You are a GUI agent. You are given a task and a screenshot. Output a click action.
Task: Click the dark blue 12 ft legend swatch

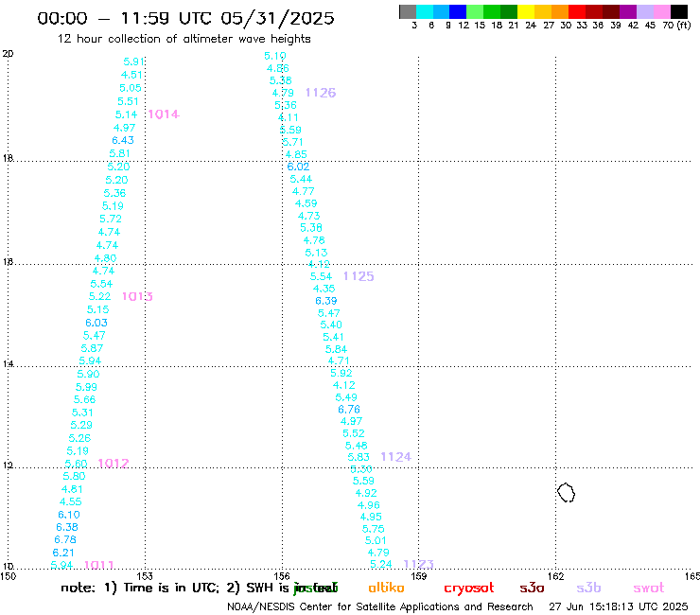[458, 11]
